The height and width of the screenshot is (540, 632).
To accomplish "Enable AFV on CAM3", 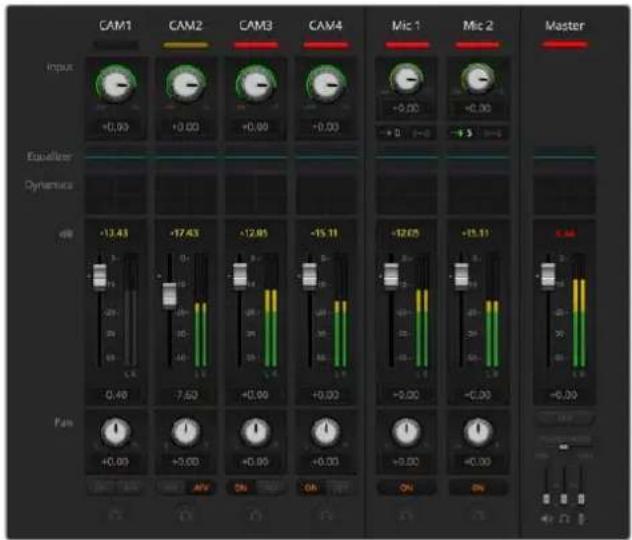I will click(270, 488).
